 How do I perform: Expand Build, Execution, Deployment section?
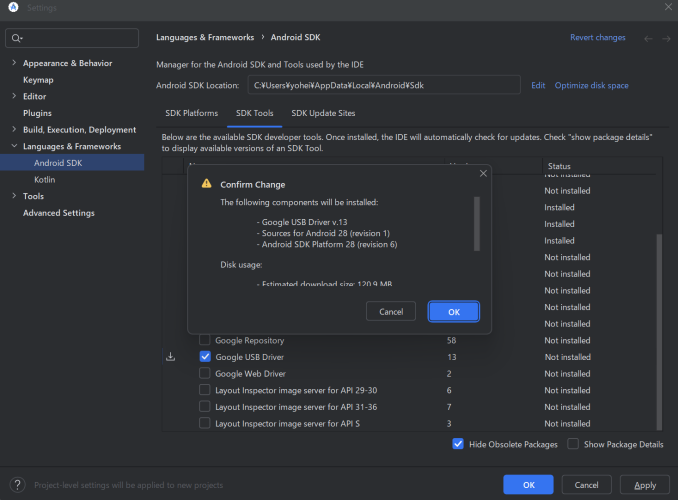click(x=14, y=129)
